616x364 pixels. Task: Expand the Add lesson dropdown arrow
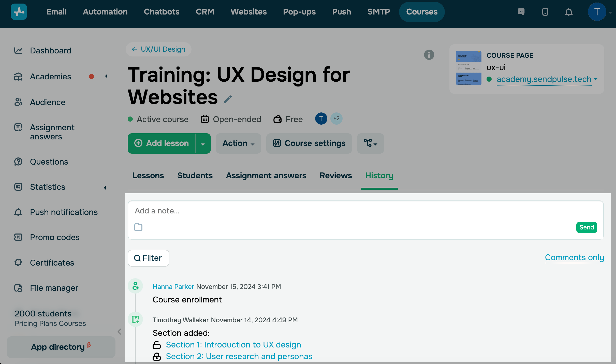coord(203,144)
